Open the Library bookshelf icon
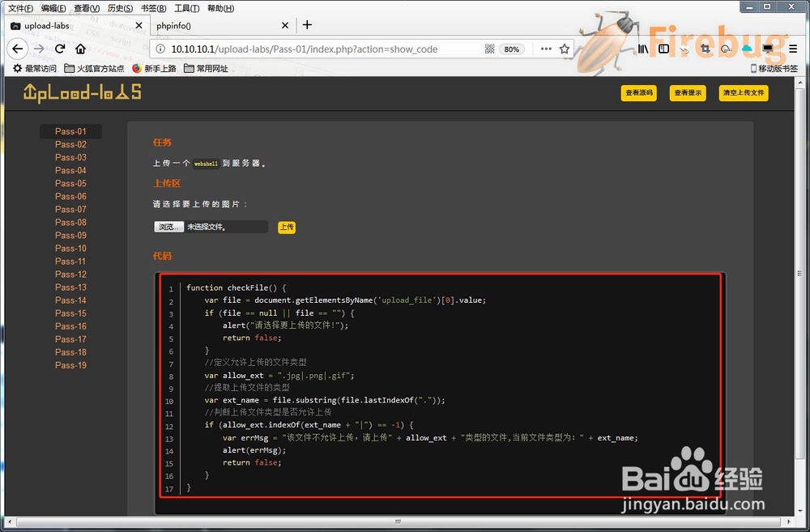The height and width of the screenshot is (532, 810). pos(642,49)
